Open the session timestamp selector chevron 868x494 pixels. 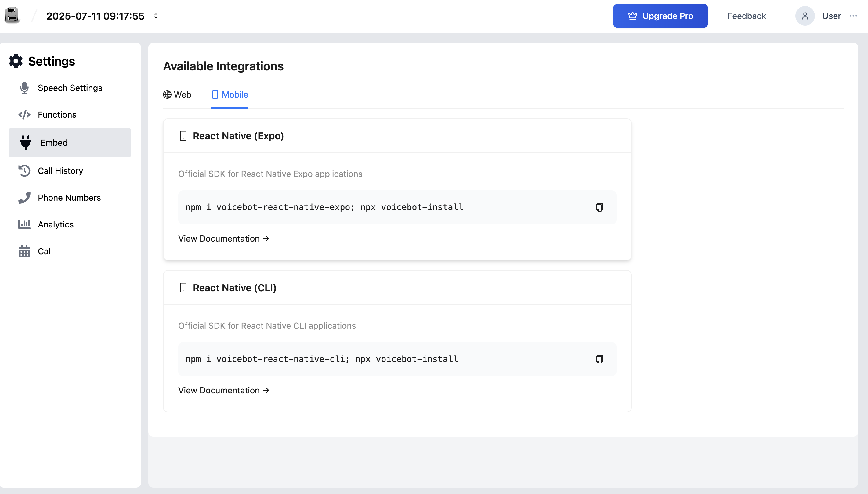[x=156, y=16]
